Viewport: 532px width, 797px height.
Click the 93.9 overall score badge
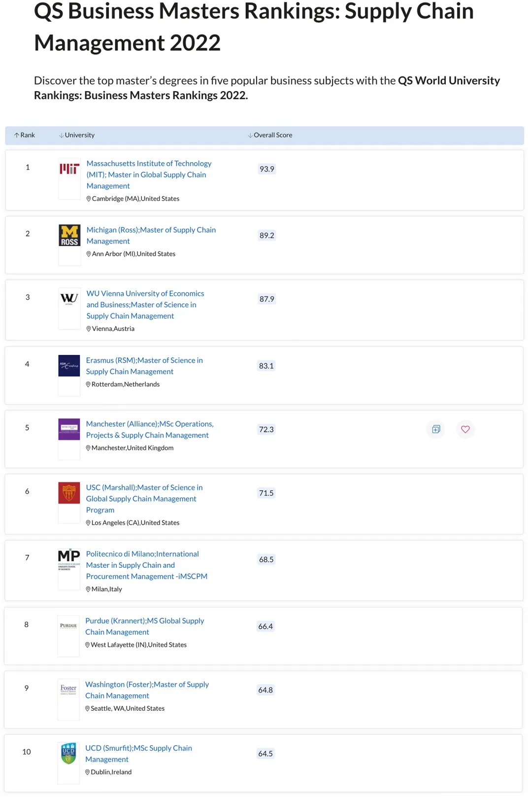[x=266, y=169]
